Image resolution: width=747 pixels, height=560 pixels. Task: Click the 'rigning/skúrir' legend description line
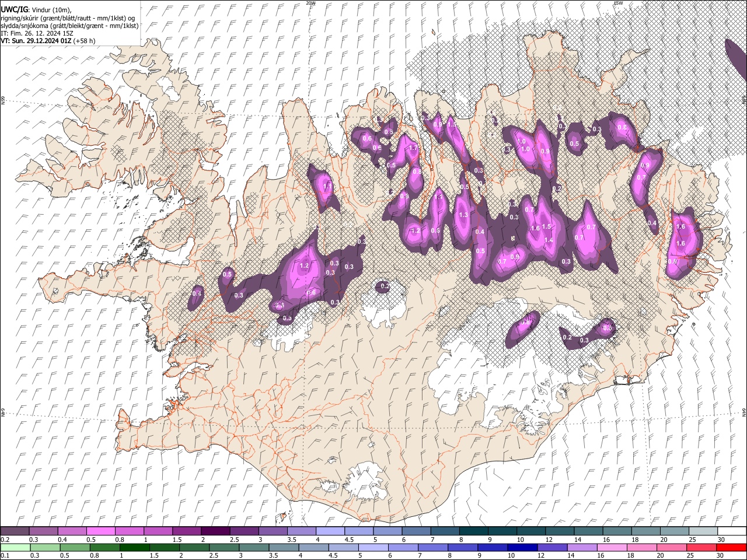(x=68, y=18)
